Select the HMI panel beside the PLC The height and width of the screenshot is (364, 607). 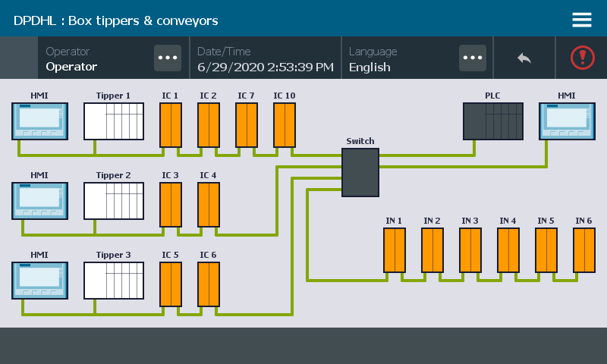(567, 121)
